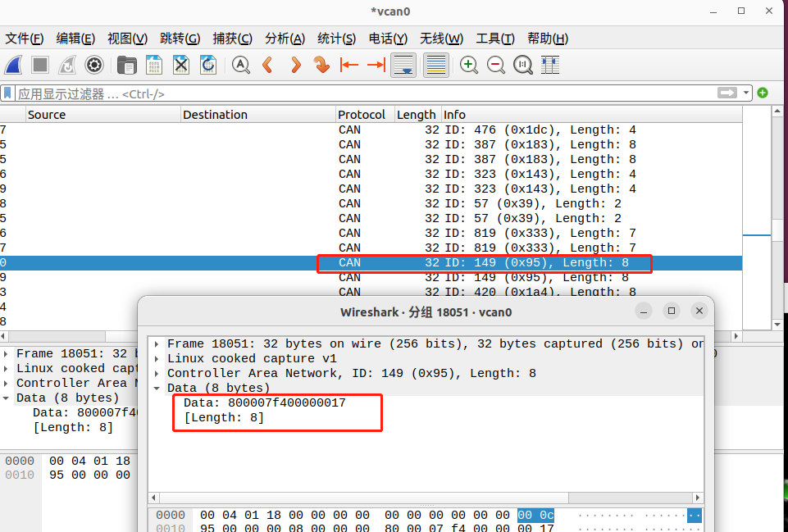
Task: Collapse Data (8 bytes) in dialog
Action: coord(157,389)
